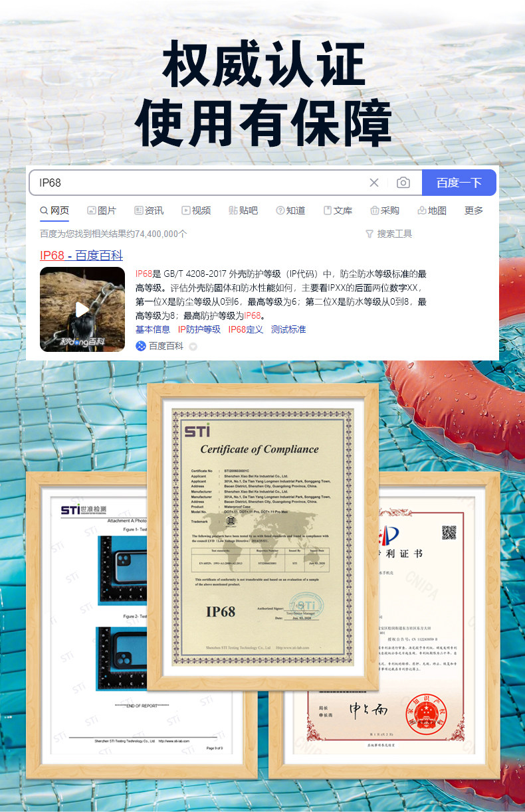This screenshot has width=525, height=812.
Task: Open the IP68 - 百度百科 result link
Action: click(x=81, y=256)
